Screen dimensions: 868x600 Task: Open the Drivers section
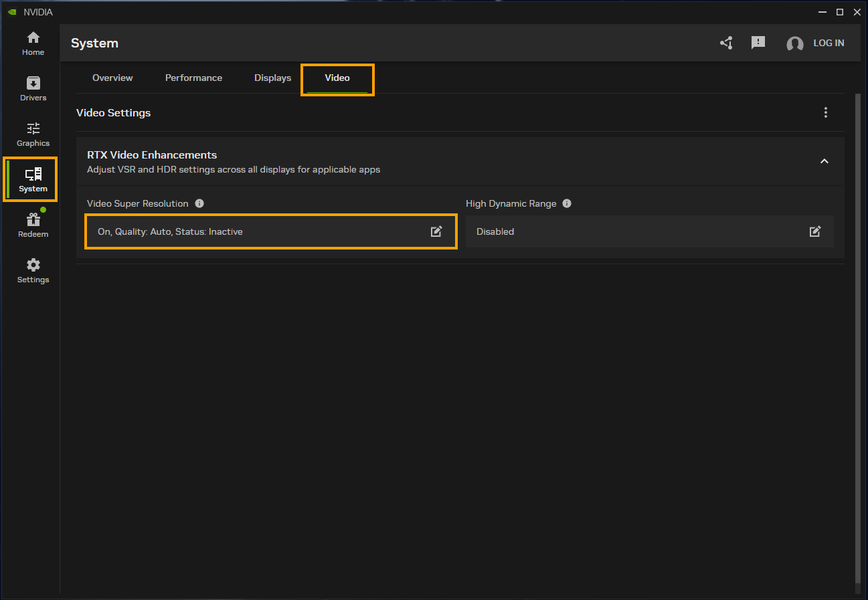33,89
